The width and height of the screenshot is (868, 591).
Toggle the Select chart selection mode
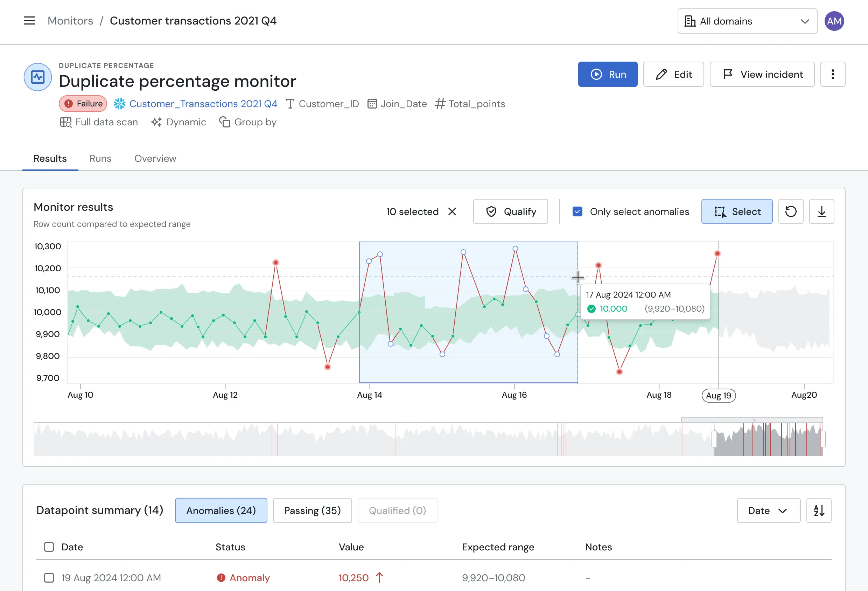[x=736, y=211]
